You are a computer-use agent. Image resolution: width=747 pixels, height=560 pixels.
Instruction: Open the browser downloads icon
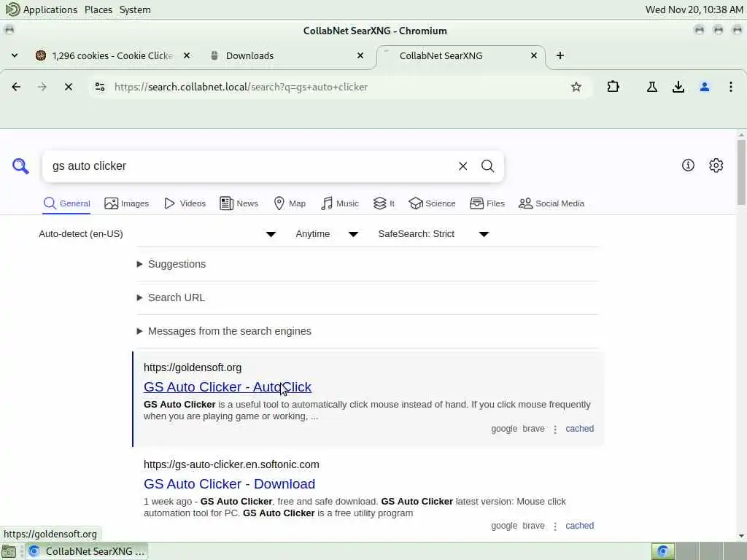click(x=678, y=87)
